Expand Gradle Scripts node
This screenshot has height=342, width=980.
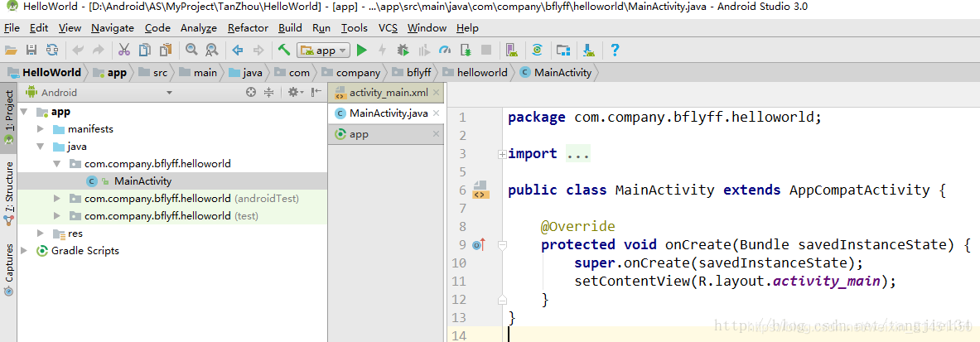(x=24, y=251)
